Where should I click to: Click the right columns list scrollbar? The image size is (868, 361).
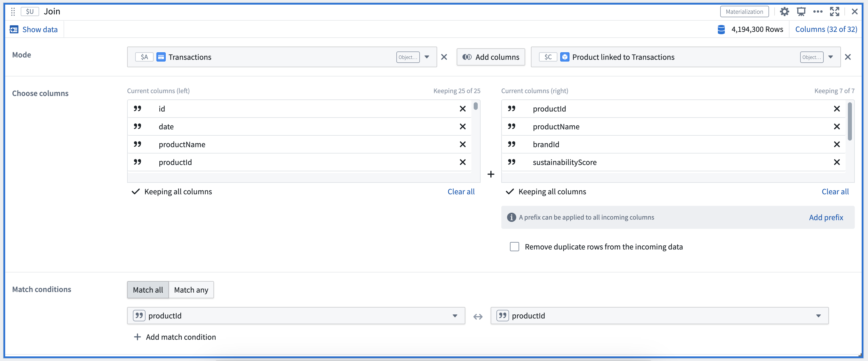point(850,121)
